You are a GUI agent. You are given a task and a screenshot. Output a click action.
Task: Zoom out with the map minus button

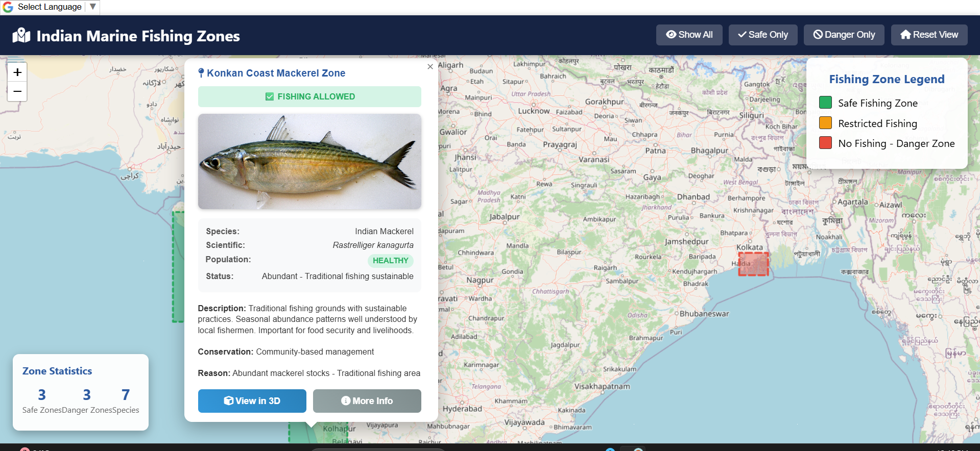pos(17,91)
